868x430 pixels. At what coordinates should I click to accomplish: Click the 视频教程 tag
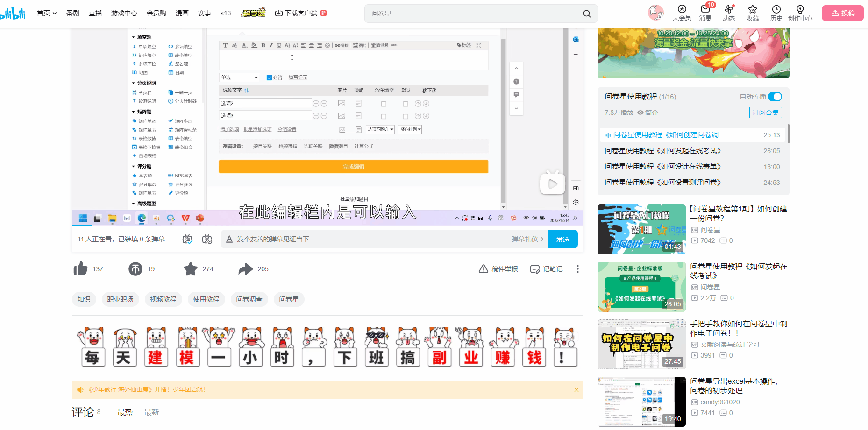(x=163, y=299)
